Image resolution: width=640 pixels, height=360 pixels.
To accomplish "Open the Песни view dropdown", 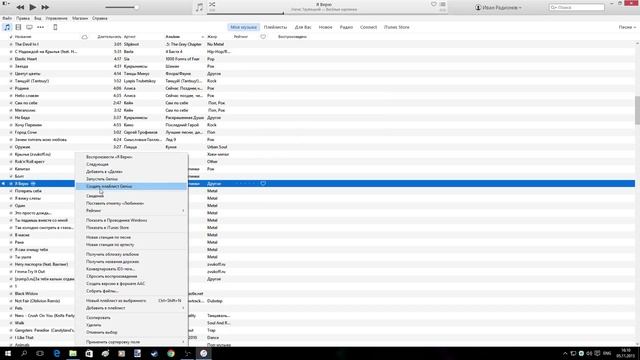I will pyautogui.click(x=627, y=27).
